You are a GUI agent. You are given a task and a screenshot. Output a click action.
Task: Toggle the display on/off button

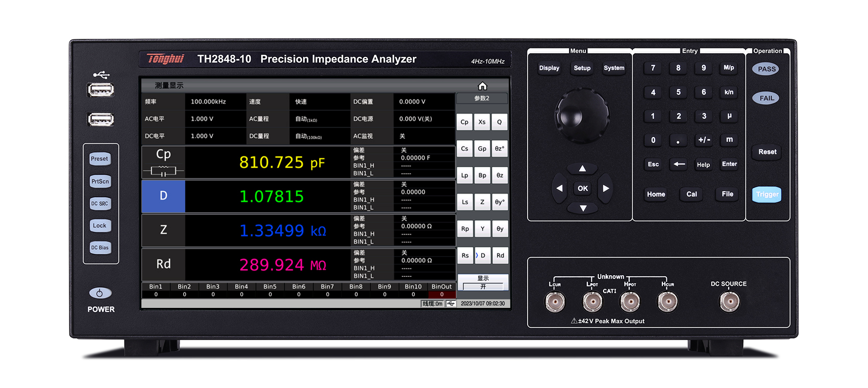(x=483, y=282)
